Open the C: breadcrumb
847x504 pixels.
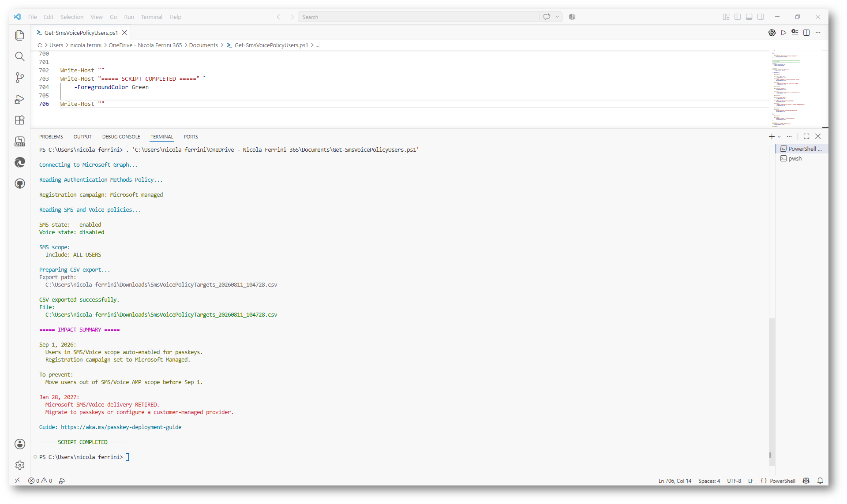tap(40, 45)
